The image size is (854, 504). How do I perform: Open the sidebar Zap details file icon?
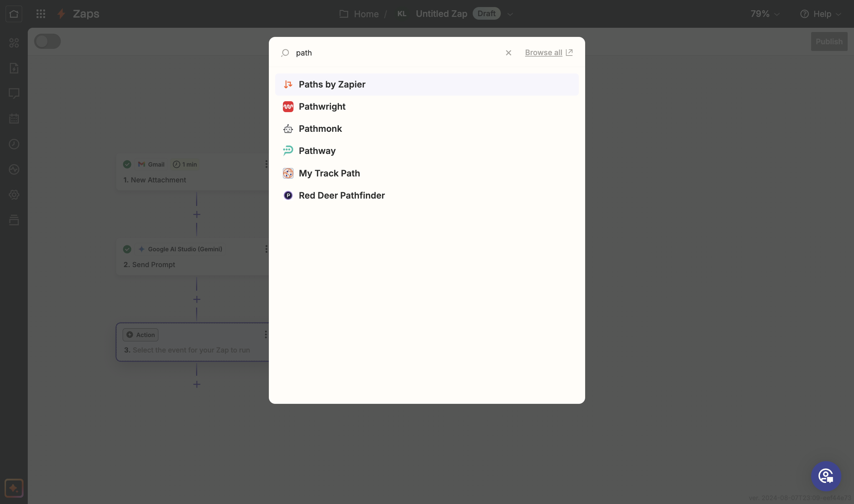[14, 68]
